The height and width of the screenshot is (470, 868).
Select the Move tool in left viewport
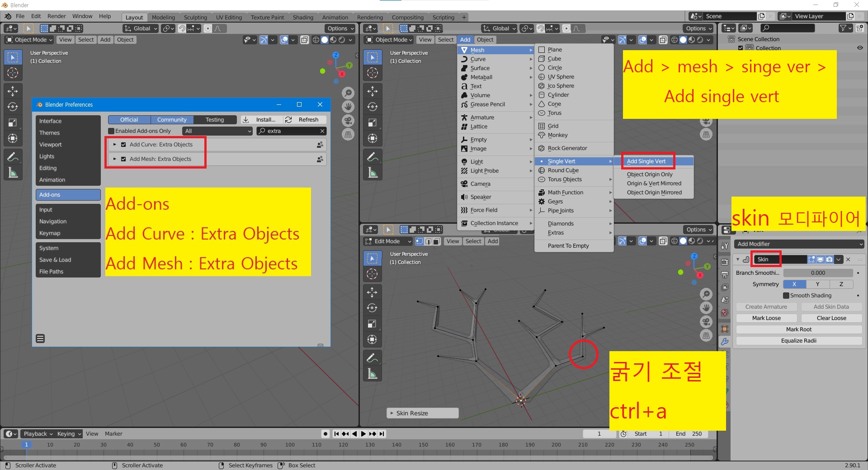coord(13,91)
